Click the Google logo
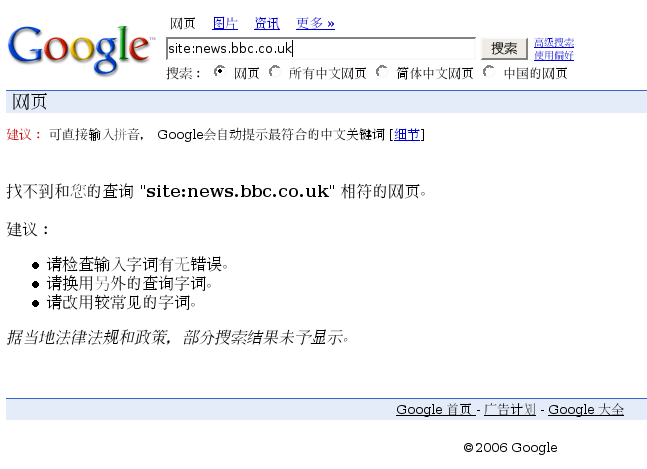This screenshot has height=469, width=647. coord(81,48)
